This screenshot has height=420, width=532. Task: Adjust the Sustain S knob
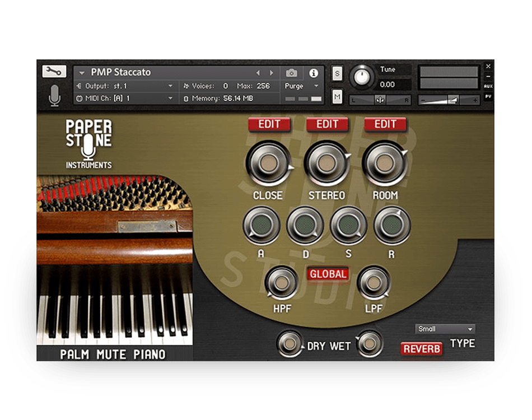click(348, 225)
